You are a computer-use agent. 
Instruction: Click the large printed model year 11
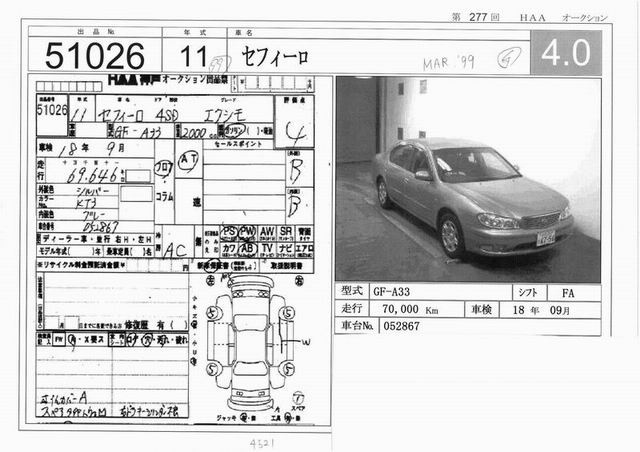193,56
